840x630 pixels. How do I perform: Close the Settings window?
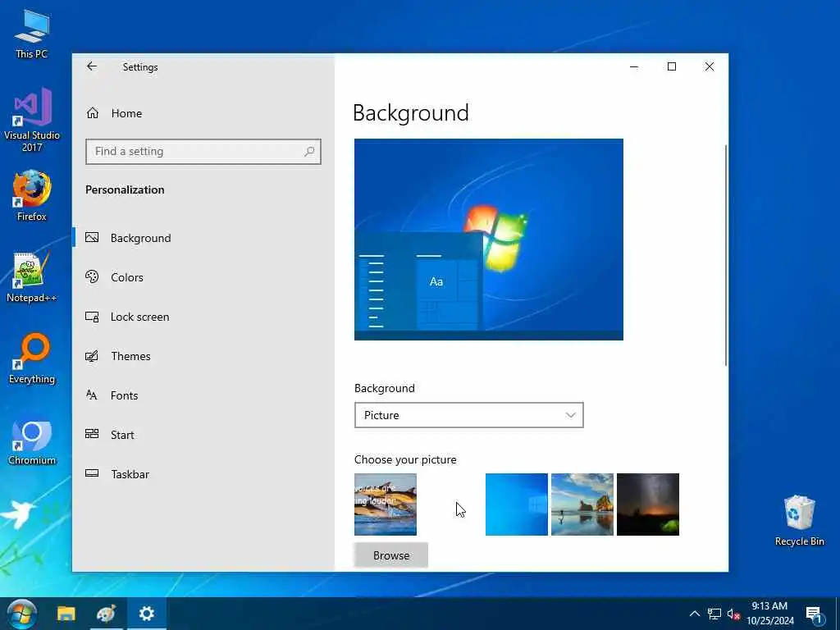[x=710, y=66]
